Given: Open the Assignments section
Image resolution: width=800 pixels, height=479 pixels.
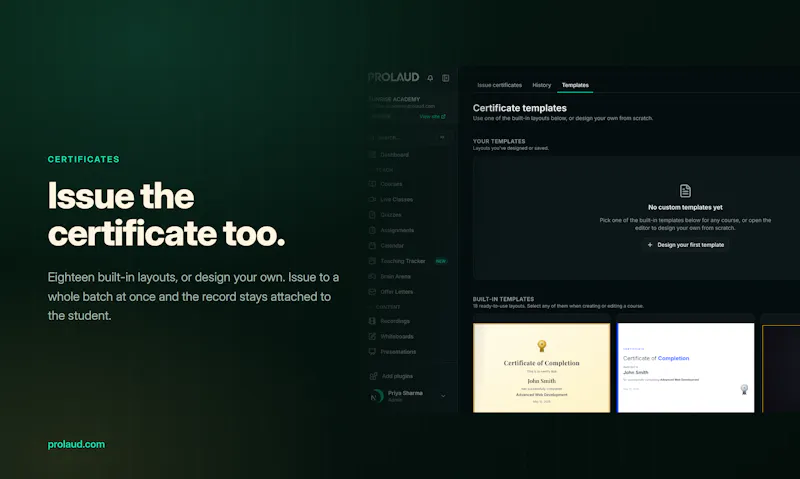Looking at the screenshot, I should pyautogui.click(x=391, y=230).
